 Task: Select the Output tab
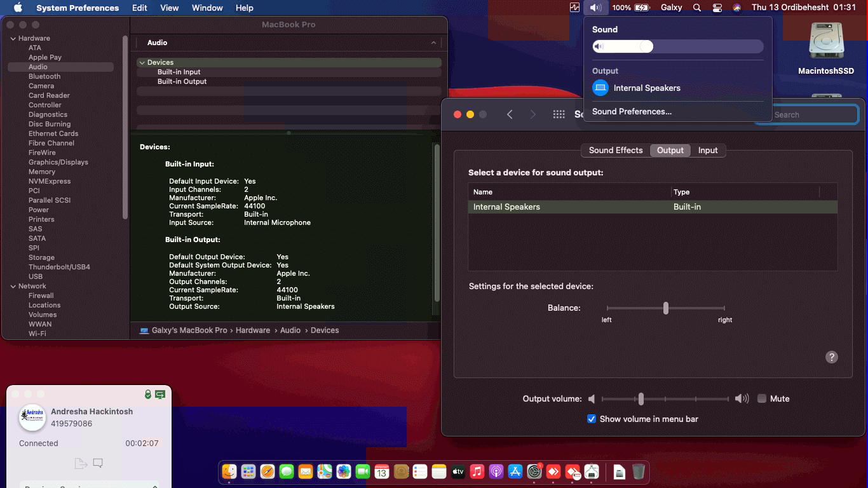click(x=670, y=151)
